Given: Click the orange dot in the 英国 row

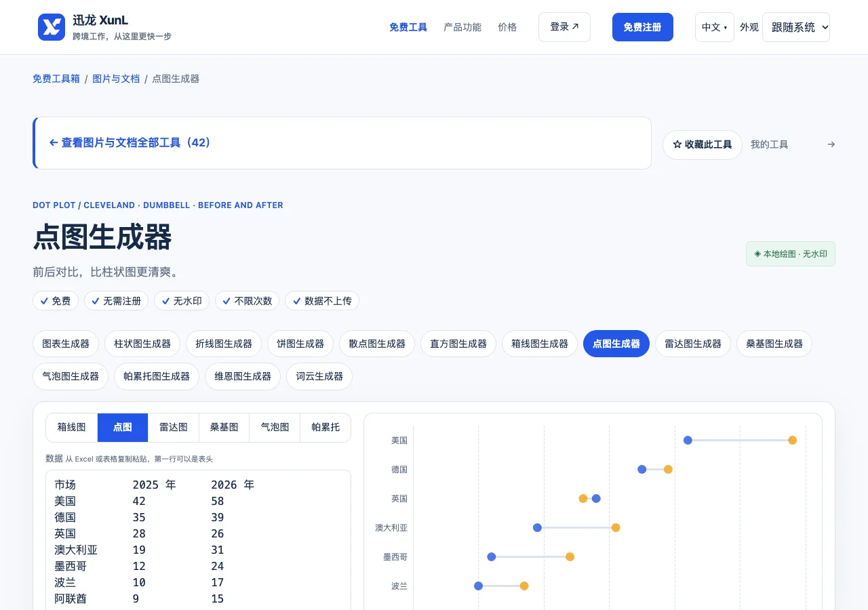Looking at the screenshot, I should coord(583,499).
